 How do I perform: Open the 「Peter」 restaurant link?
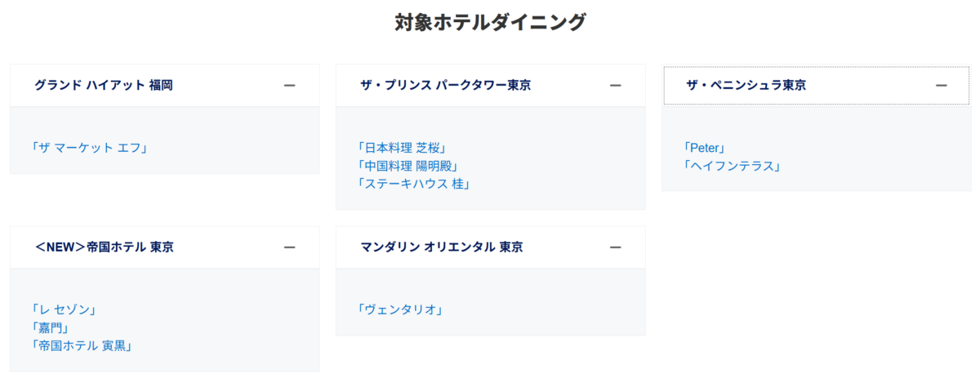tap(704, 148)
